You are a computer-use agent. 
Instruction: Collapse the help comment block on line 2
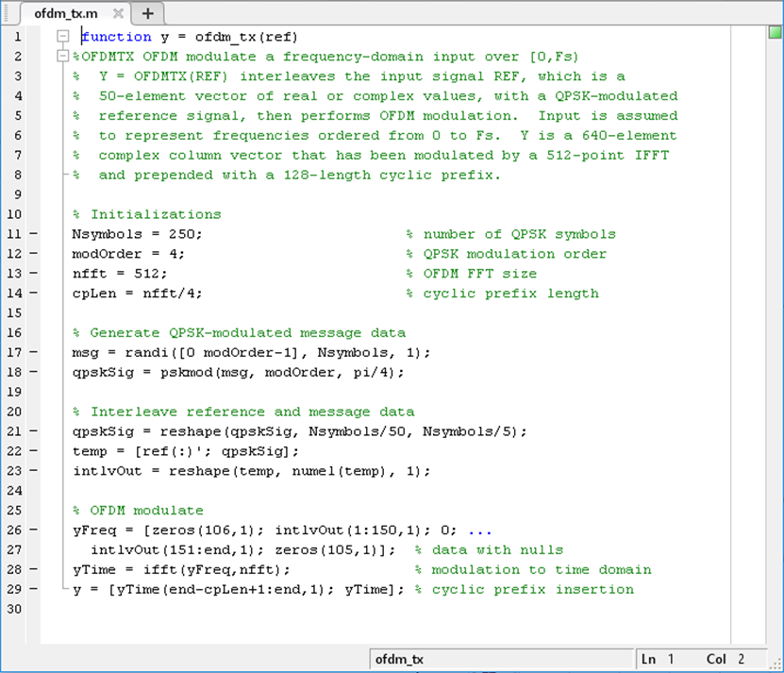click(63, 57)
